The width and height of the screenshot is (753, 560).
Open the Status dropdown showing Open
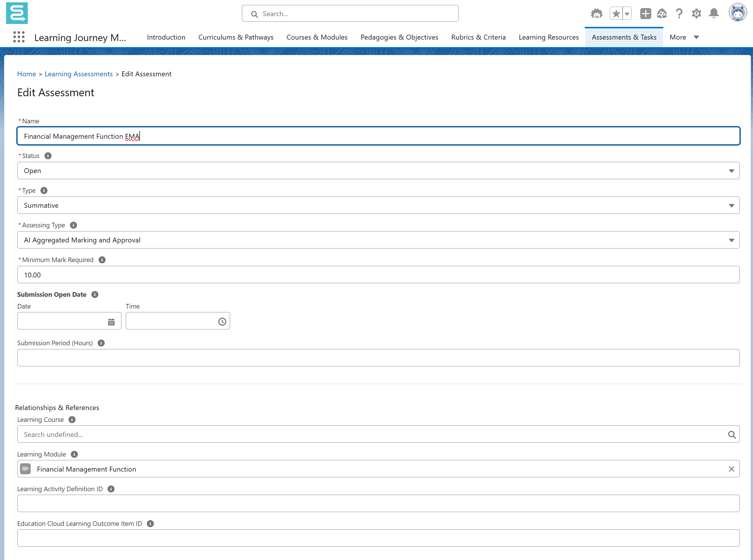click(x=378, y=171)
